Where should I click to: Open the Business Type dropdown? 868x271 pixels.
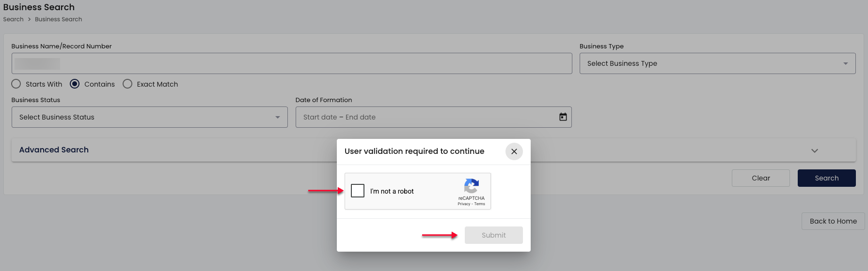coord(717,63)
